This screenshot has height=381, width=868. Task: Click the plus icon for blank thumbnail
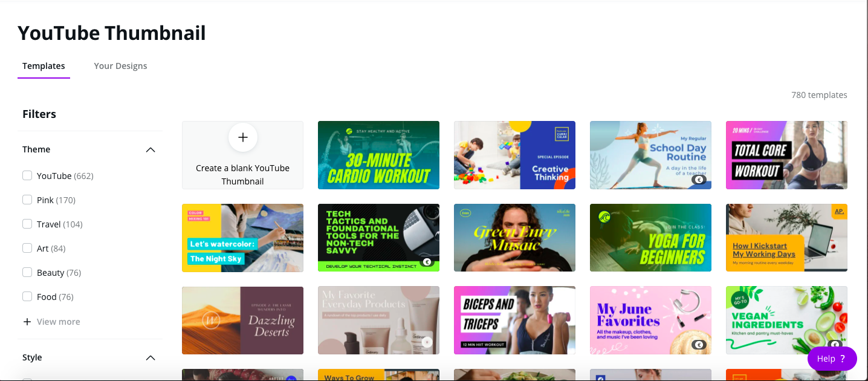point(243,137)
